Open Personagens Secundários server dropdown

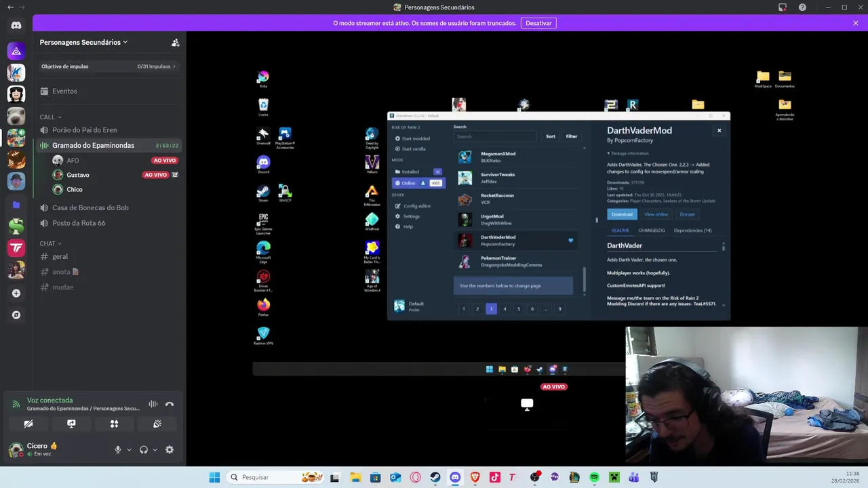[83, 42]
